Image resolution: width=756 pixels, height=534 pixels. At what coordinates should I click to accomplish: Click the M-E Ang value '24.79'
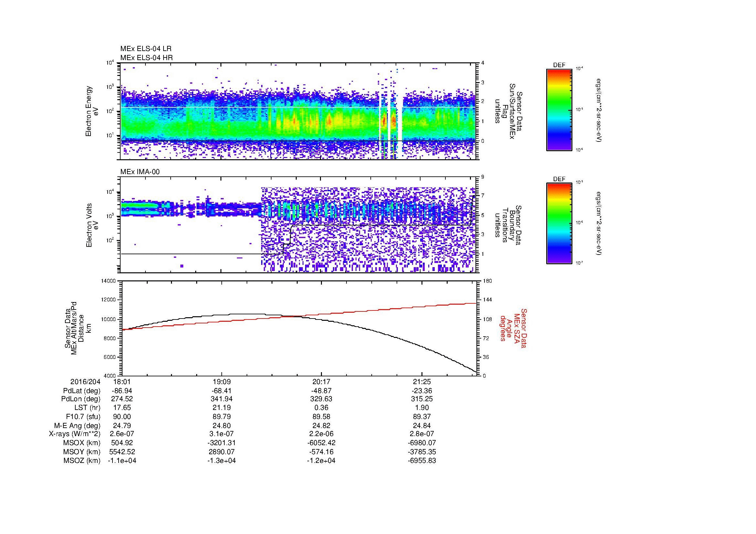(122, 426)
